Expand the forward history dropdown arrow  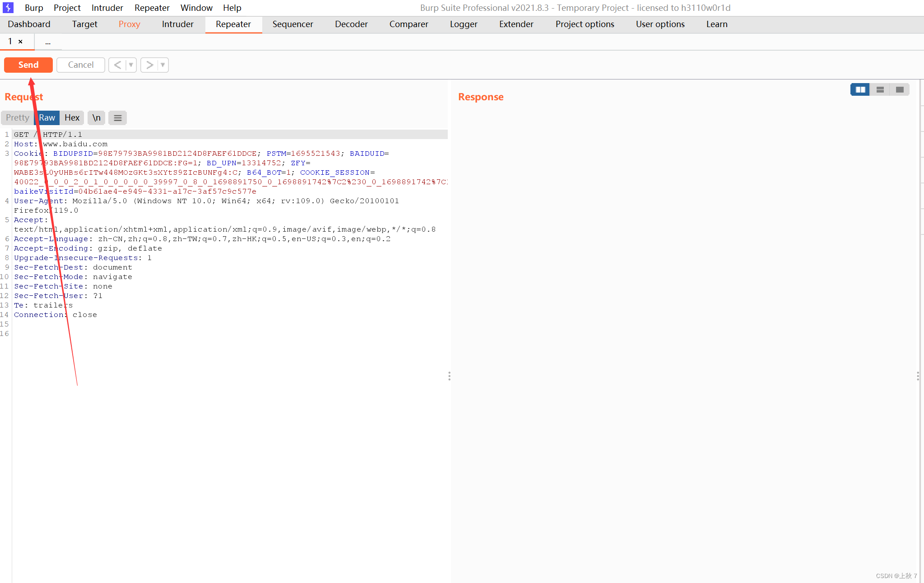(163, 65)
